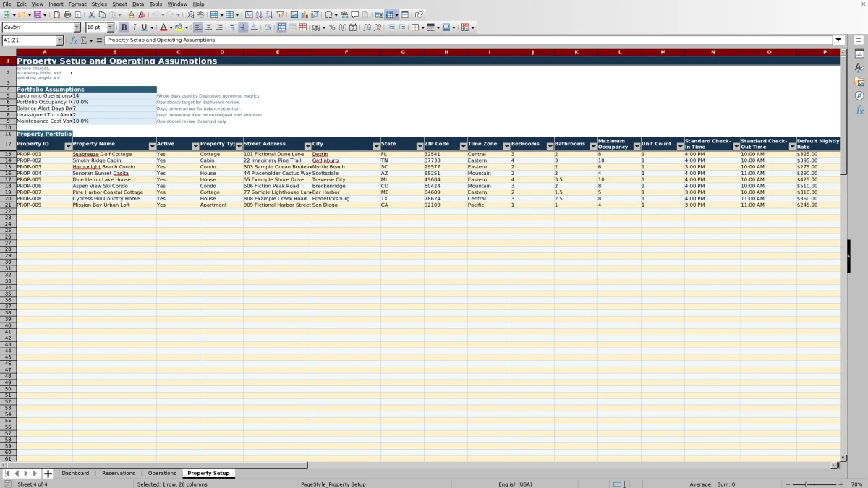Open Find and Replace tool
The image size is (868, 488).
[x=190, y=14]
